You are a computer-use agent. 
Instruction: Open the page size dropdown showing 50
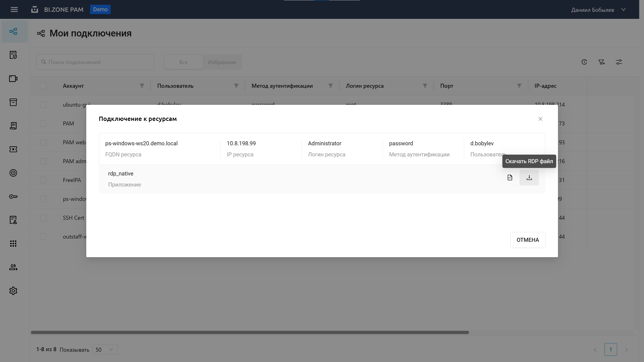click(x=104, y=349)
